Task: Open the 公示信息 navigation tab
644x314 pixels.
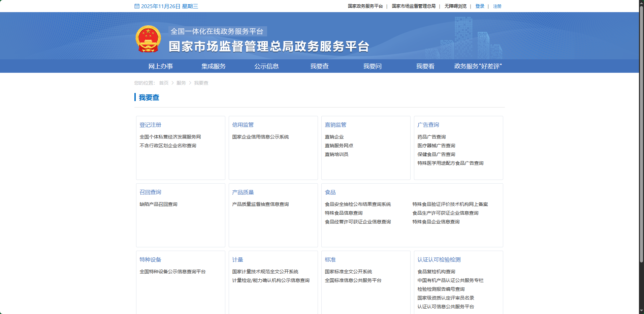Action: [266, 66]
